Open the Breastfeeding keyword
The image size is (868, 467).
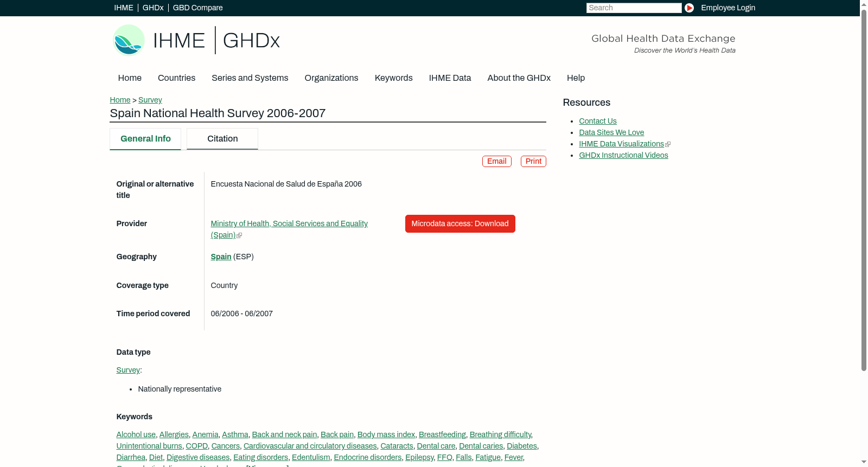coord(442,434)
